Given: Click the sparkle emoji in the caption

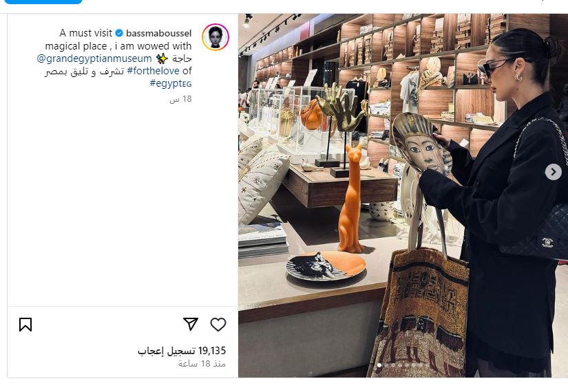Looking at the screenshot, I should pos(162,58).
